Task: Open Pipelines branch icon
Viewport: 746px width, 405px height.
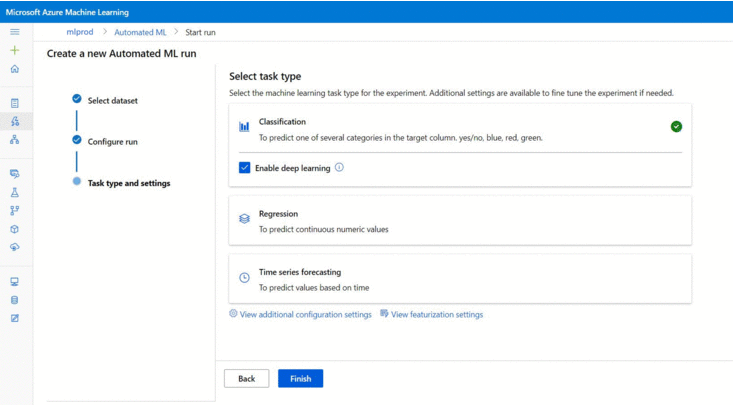Action: point(15,210)
